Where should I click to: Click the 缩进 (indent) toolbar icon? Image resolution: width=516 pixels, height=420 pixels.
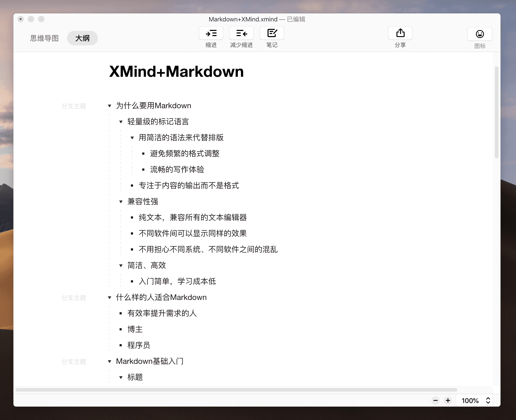[x=211, y=33]
